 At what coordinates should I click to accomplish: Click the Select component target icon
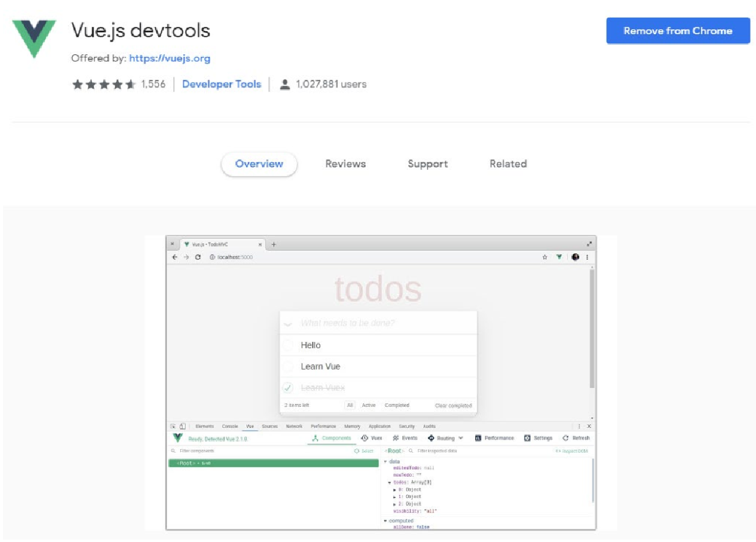[357, 451]
